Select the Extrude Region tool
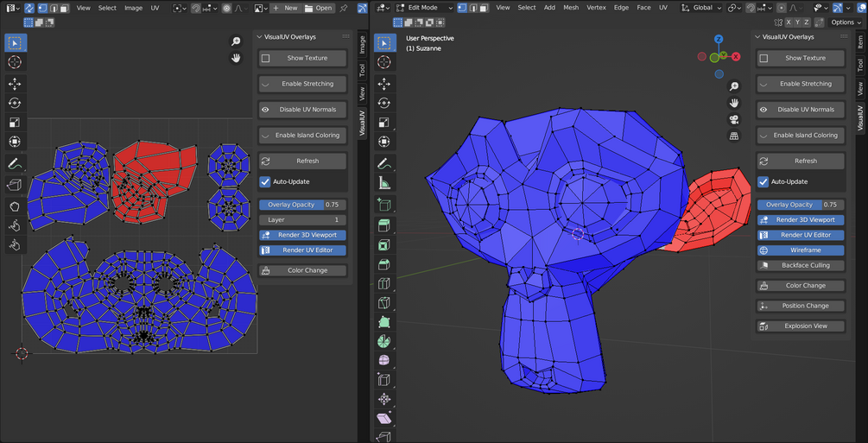This screenshot has width=868, height=443. [x=384, y=226]
